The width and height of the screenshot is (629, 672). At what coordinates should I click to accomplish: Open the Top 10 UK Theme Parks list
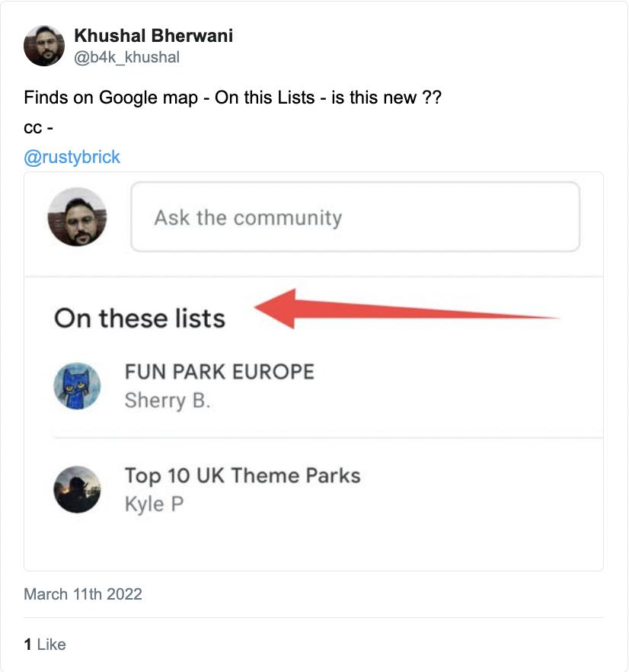[x=242, y=475]
